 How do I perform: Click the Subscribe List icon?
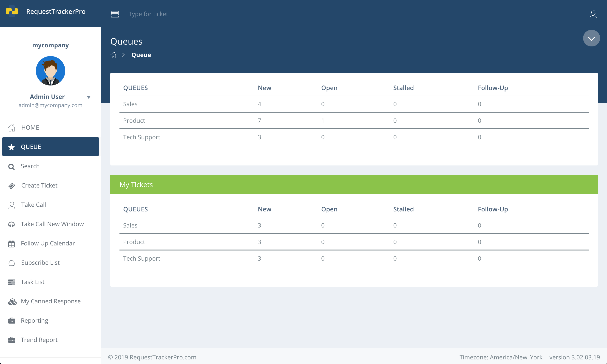11,263
